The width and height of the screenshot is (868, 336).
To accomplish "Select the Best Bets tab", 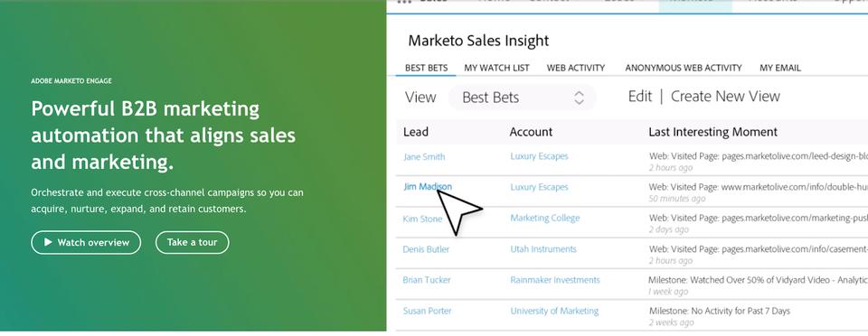I will (x=426, y=68).
